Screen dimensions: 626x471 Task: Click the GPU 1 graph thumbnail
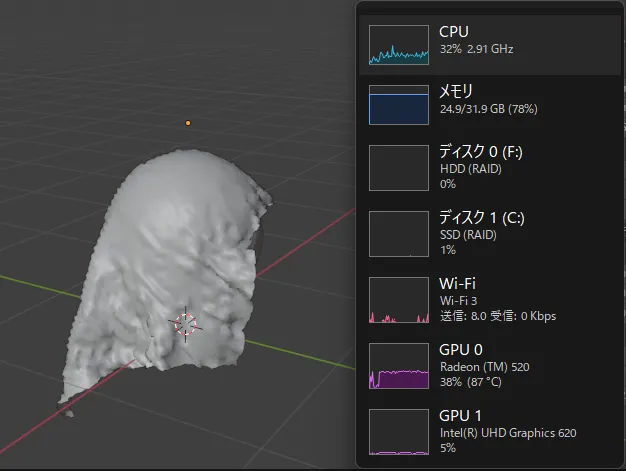click(x=399, y=431)
